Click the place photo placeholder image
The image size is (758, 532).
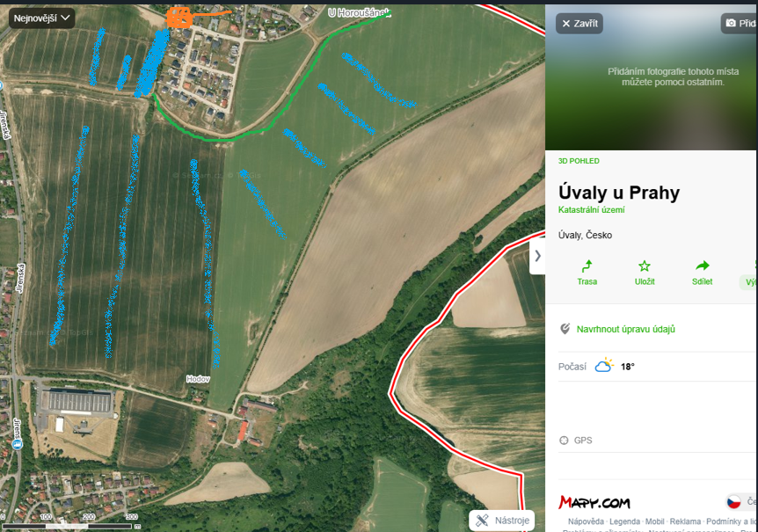click(x=651, y=77)
